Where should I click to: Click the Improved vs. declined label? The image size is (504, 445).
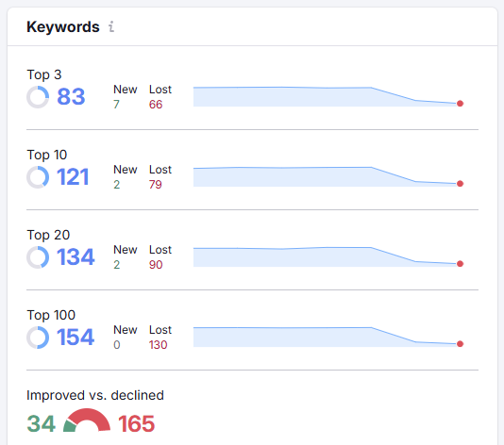(x=95, y=395)
